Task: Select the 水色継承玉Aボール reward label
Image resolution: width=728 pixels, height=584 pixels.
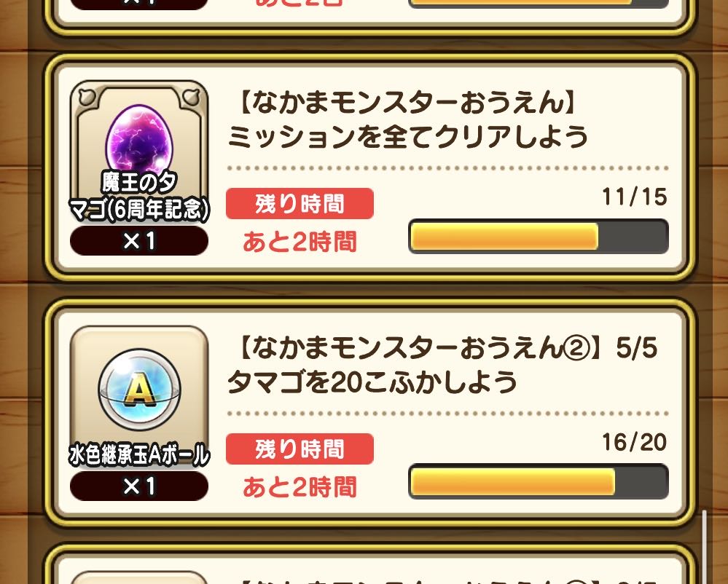Action: pos(139,455)
